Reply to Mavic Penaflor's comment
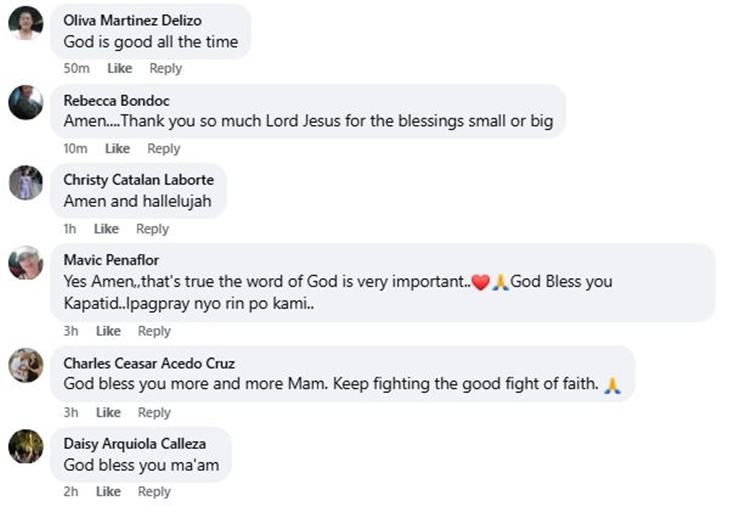 (x=154, y=331)
